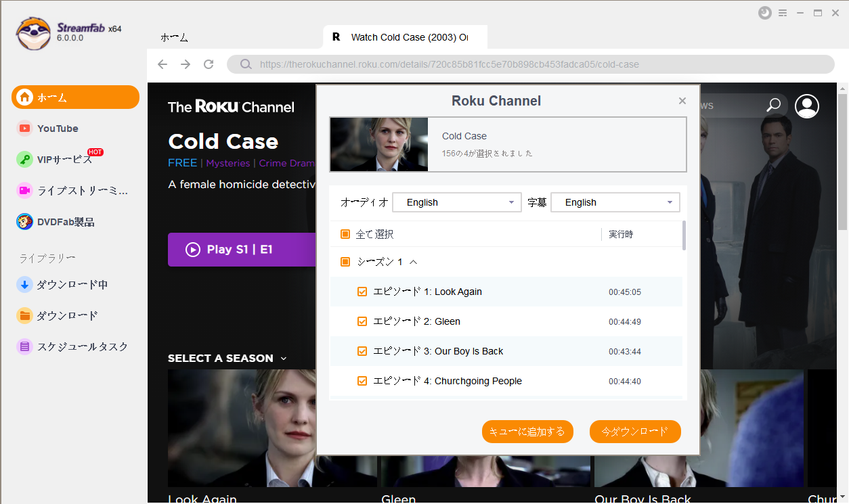The height and width of the screenshot is (504, 849).
Task: Click the search magnifier in address bar
Action: pyautogui.click(x=246, y=65)
